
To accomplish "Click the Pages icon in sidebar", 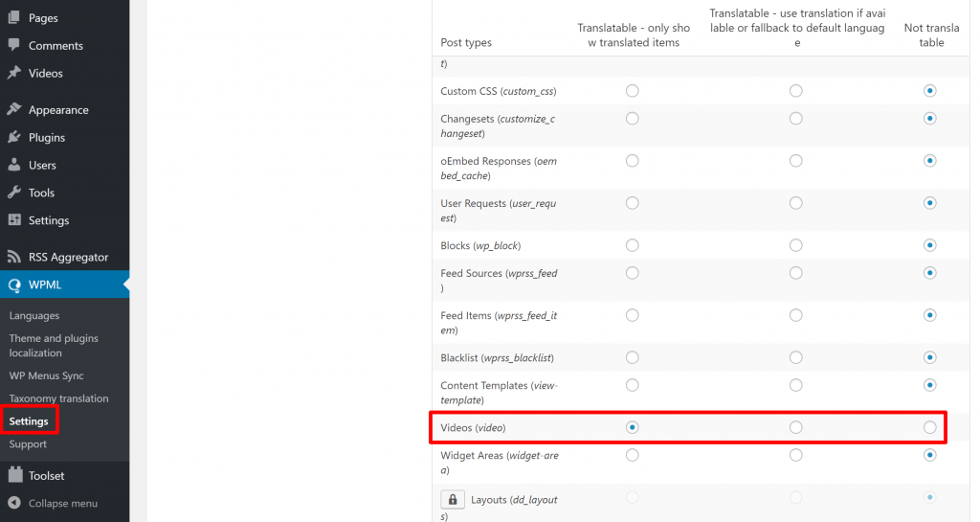I will 13,17.
